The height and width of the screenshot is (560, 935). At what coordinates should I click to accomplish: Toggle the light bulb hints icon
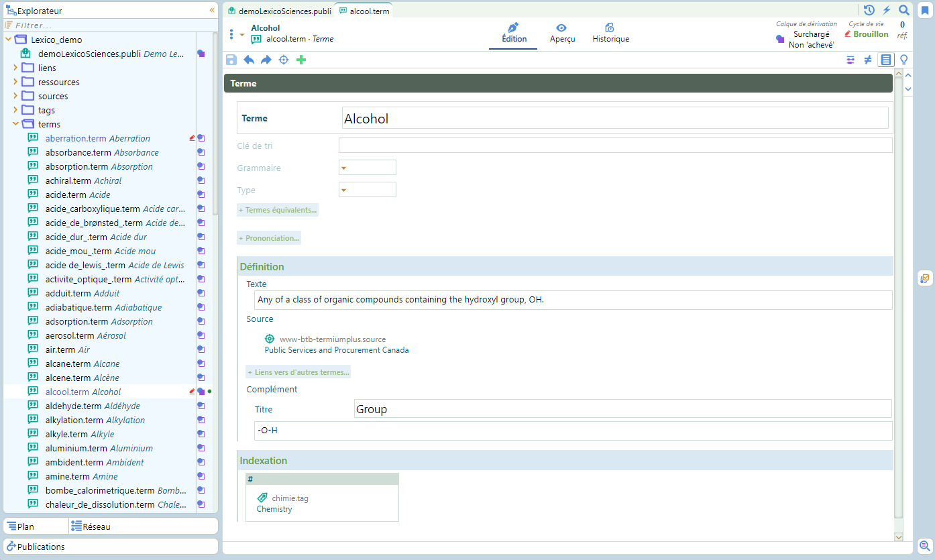coord(904,60)
